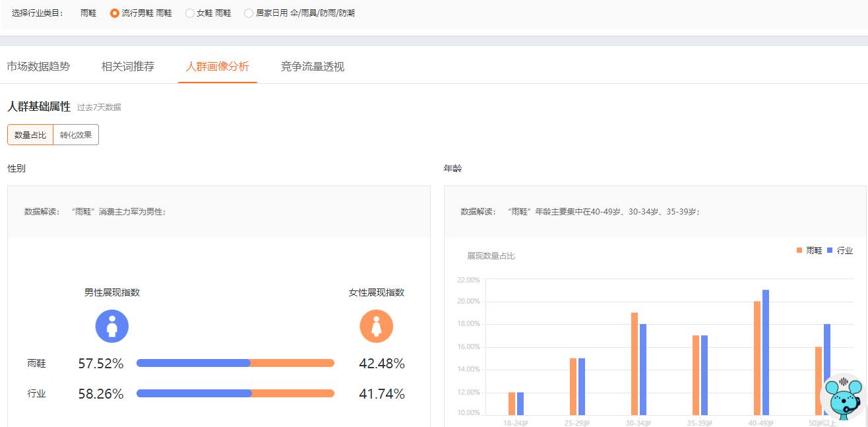The height and width of the screenshot is (427, 868).
Task: Click the 雨鞋 gender ratio bar
Action: point(234,362)
